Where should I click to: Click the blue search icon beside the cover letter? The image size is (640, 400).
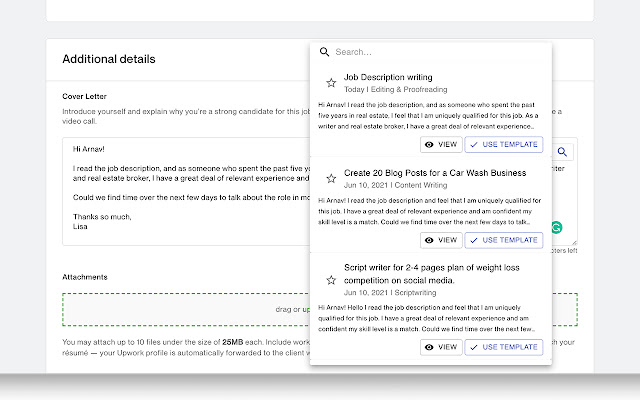pyautogui.click(x=562, y=152)
